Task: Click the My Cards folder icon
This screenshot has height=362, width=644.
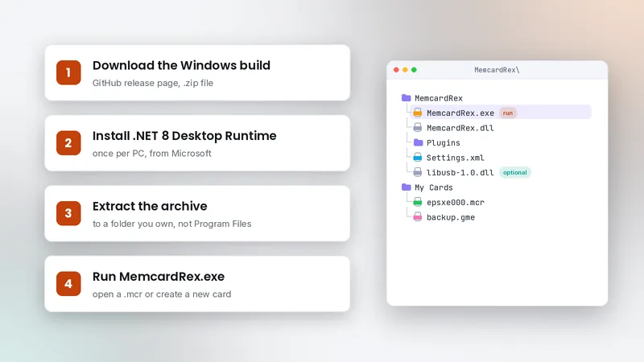Action: pyautogui.click(x=407, y=187)
